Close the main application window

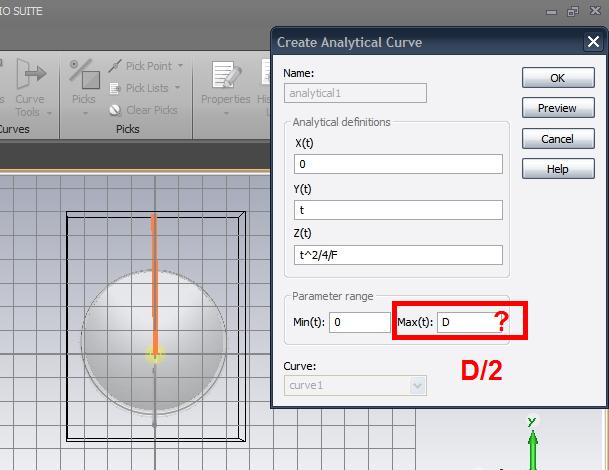pos(595,10)
